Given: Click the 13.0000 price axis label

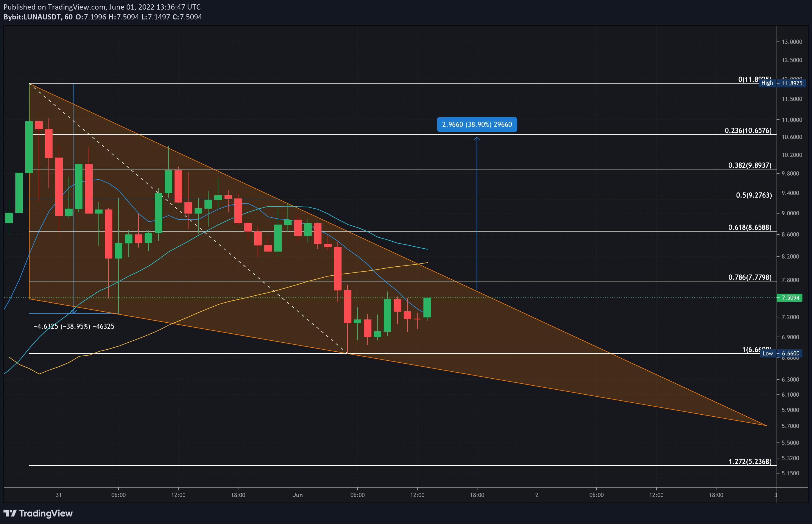Looking at the screenshot, I should point(792,42).
